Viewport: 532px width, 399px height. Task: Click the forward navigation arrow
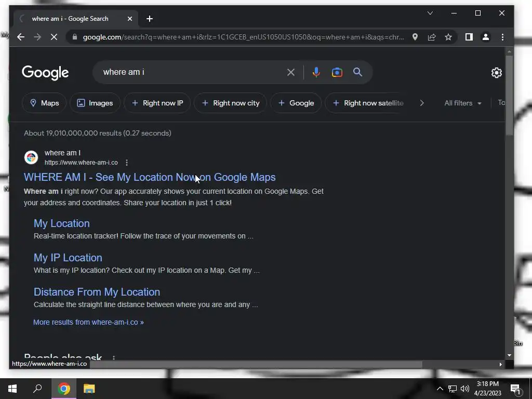[x=37, y=37]
